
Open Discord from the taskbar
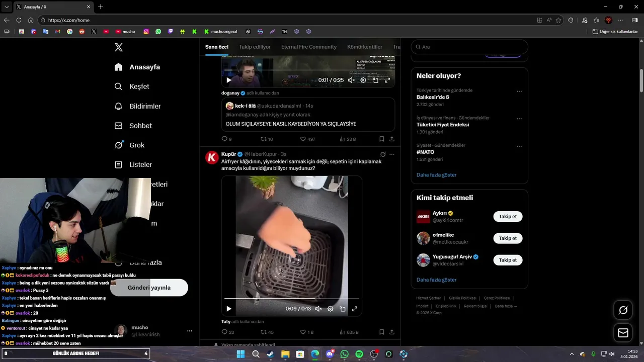(330, 354)
